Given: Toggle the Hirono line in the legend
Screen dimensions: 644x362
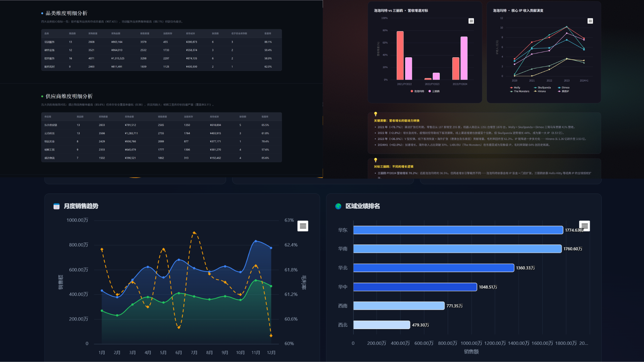Looking at the screenshot, I should coord(540,91).
